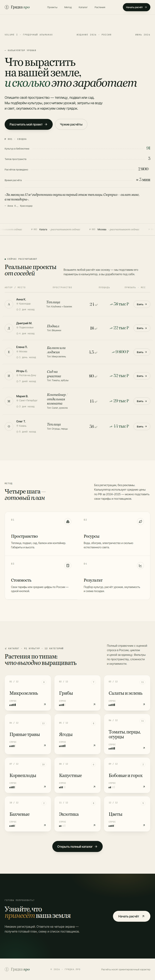Open the Бахчевые card arrow icon
Viewport: 155px width, 980px height.
click(45, 825)
